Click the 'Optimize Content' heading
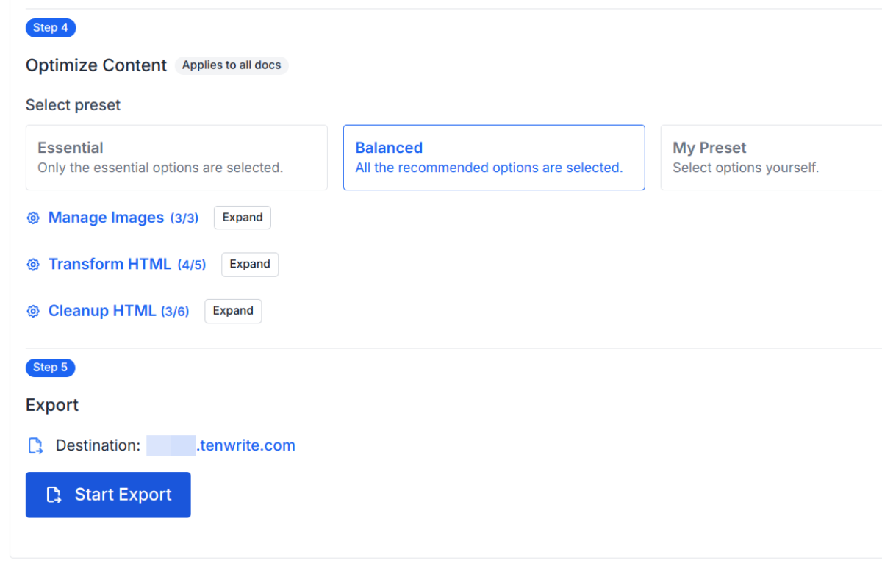 pos(96,65)
